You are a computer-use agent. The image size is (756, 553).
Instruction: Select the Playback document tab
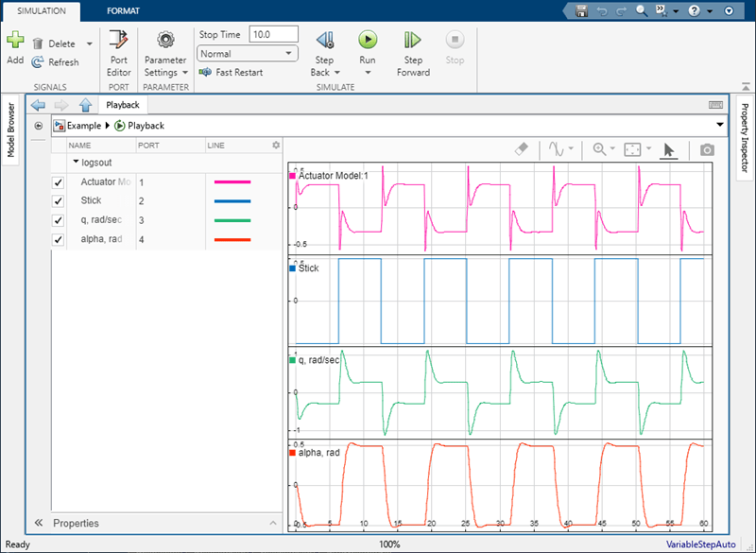(x=123, y=105)
